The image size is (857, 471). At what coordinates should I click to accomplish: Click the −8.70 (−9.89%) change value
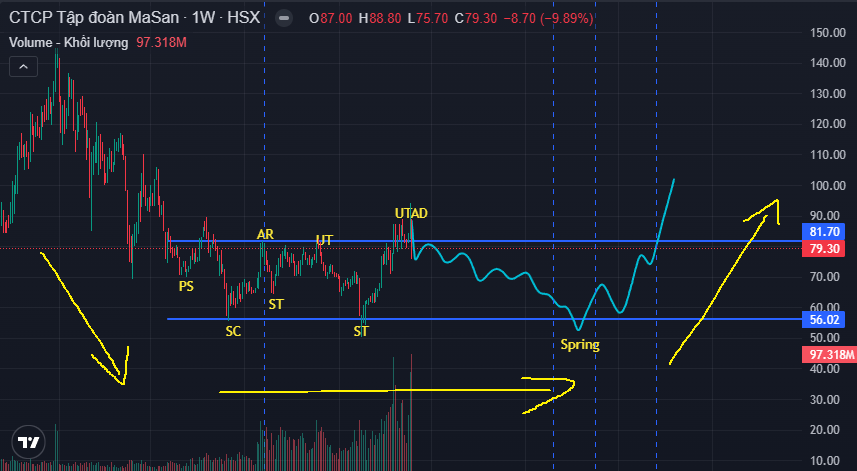click(x=548, y=19)
